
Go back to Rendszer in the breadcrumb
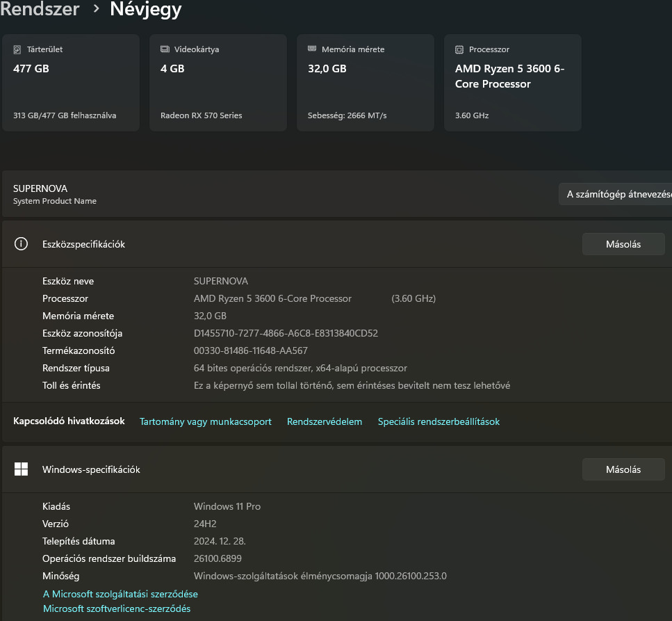click(x=40, y=9)
